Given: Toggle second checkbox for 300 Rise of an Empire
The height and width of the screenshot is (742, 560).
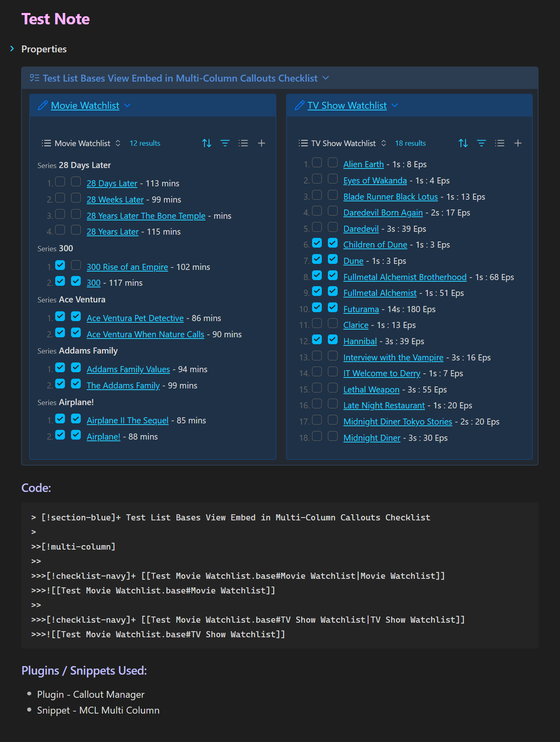Looking at the screenshot, I should click(76, 265).
